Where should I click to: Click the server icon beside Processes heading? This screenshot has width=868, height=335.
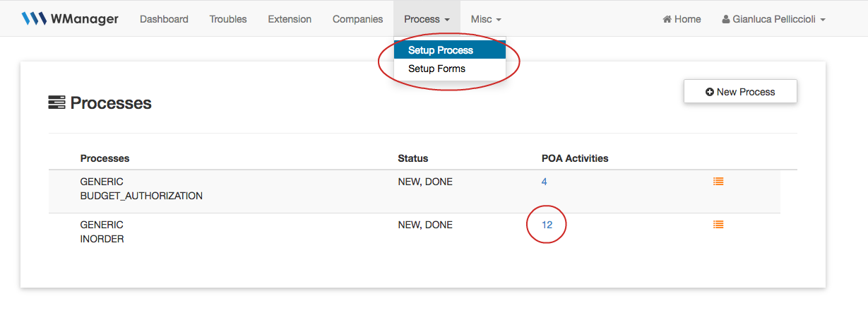click(x=57, y=103)
